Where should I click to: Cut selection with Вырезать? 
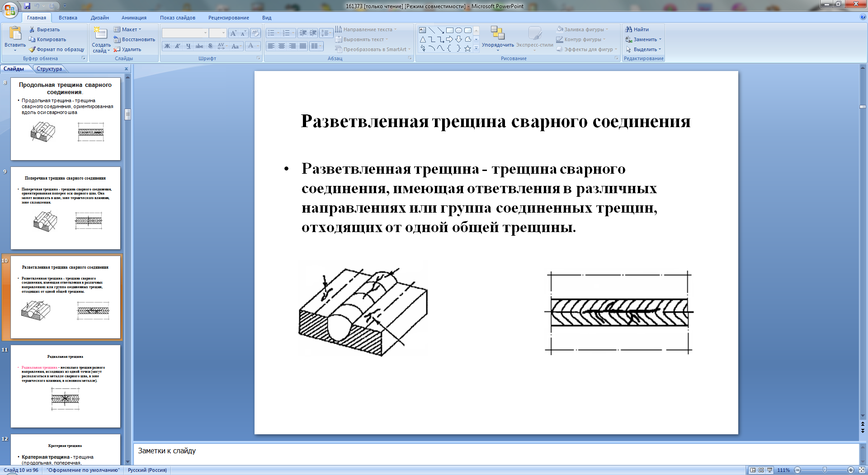tap(44, 29)
